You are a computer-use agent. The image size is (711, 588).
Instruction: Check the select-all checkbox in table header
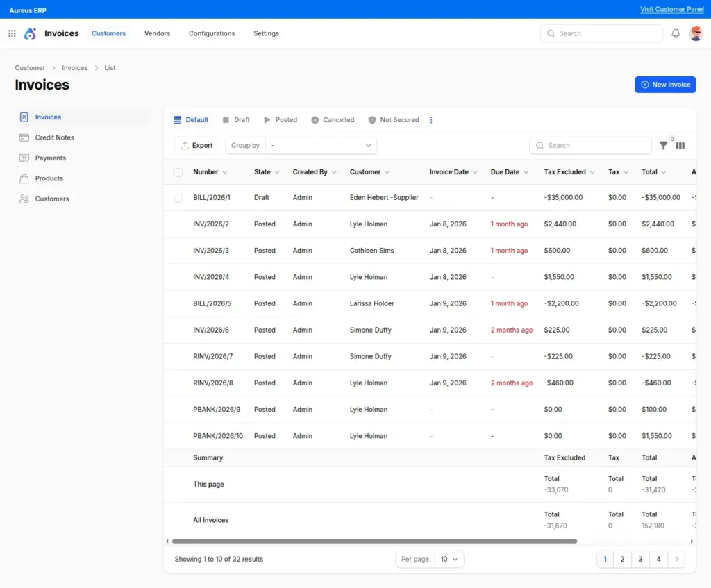(178, 172)
